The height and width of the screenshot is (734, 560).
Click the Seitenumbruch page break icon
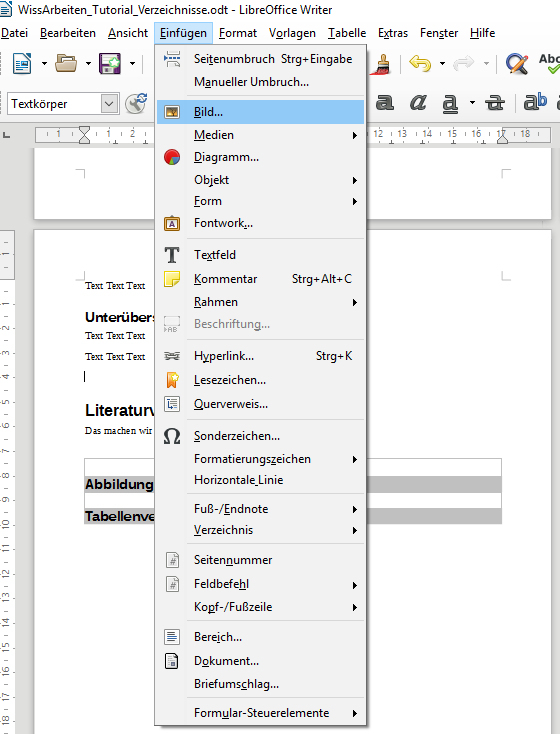point(172,59)
